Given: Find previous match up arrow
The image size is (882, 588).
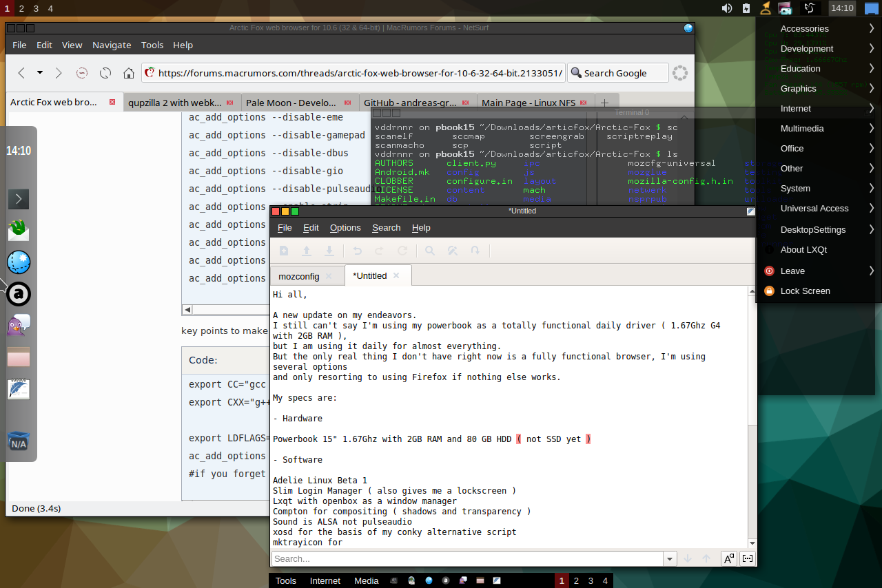Looking at the screenshot, I should tap(706, 558).
